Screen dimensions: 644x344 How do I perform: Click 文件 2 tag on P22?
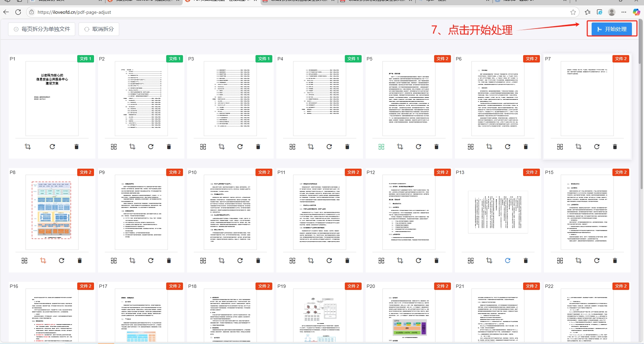tap(621, 286)
